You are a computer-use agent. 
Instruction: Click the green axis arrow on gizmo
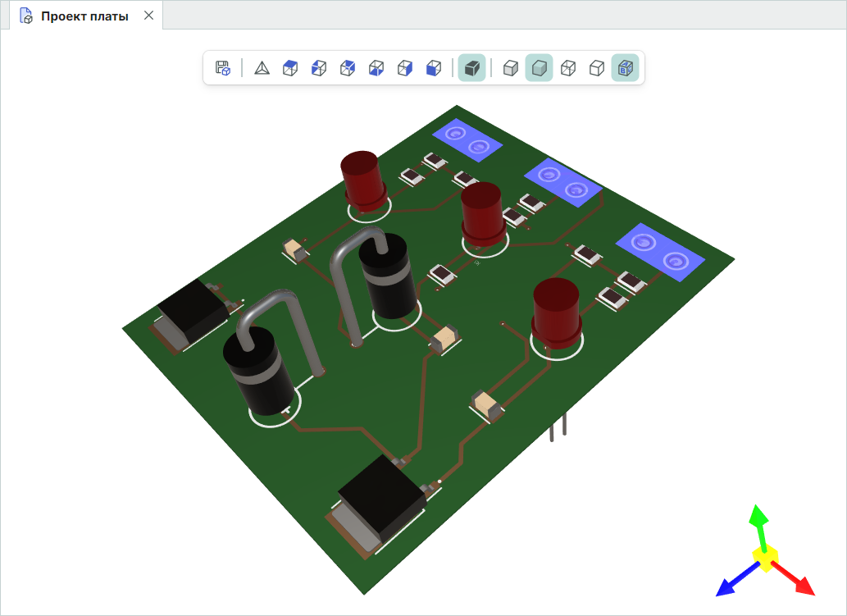(758, 518)
